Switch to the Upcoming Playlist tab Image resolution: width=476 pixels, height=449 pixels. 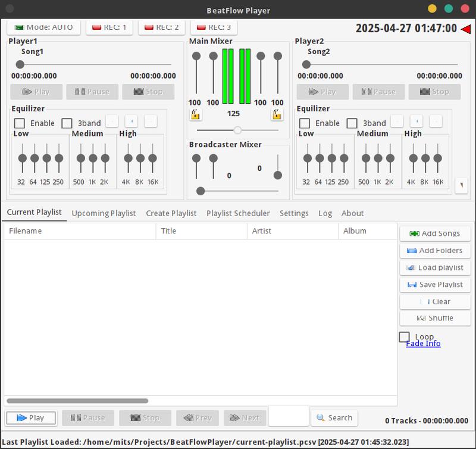(104, 213)
